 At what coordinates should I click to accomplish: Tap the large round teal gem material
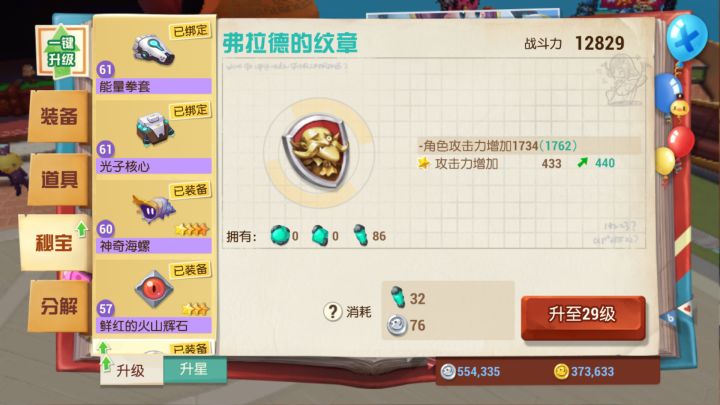point(280,235)
